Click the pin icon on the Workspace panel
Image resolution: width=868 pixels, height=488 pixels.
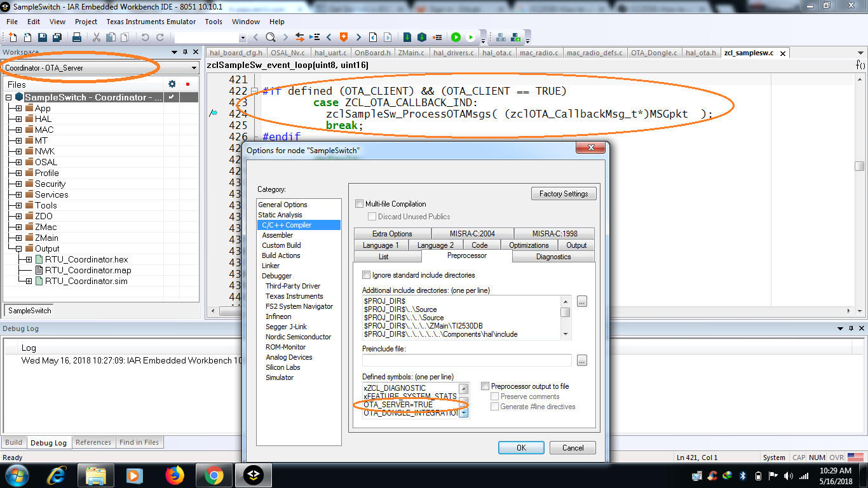click(x=185, y=52)
